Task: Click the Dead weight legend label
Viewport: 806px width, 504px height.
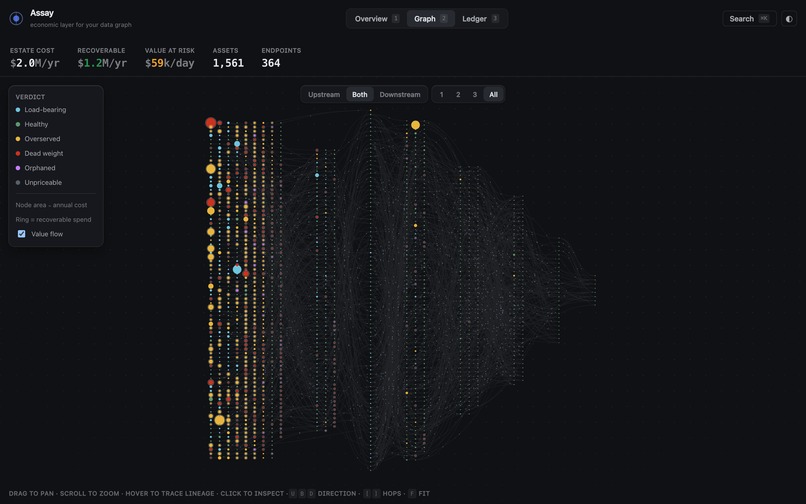Action: (x=44, y=153)
